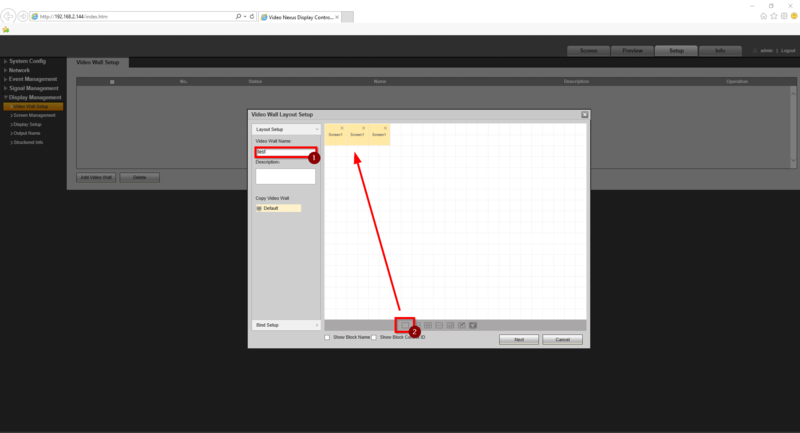Click the admin user icon
The image size is (800, 433).
755,50
